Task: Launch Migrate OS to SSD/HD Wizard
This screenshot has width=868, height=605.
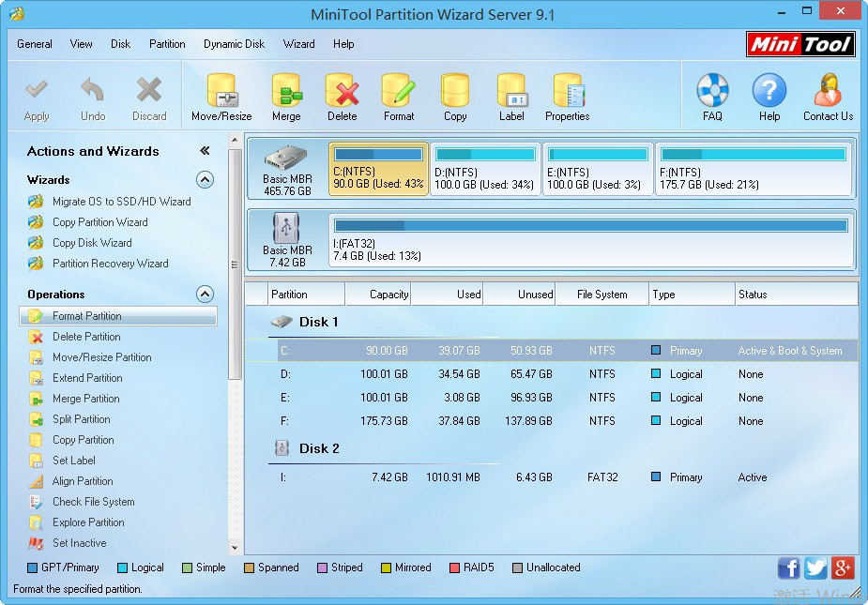Action: point(121,202)
